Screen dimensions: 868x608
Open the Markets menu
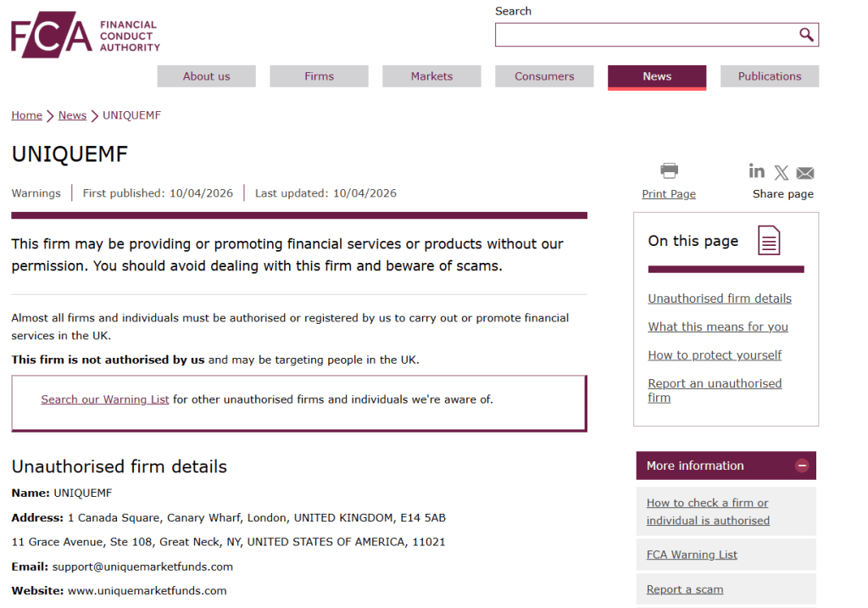pyautogui.click(x=431, y=76)
